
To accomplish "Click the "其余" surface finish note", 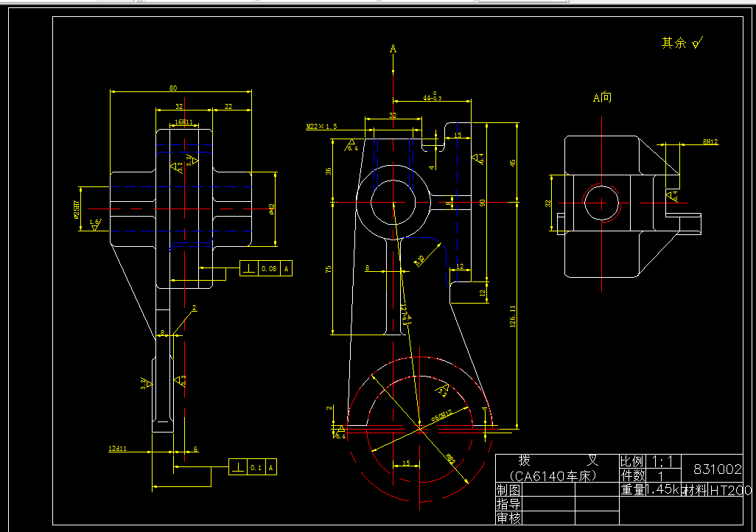I will click(x=673, y=43).
